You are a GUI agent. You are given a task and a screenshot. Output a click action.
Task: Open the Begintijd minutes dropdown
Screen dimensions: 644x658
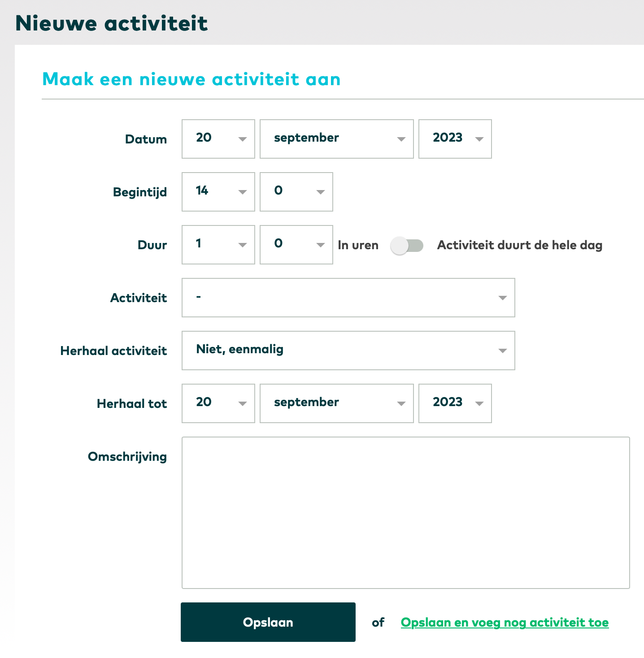pyautogui.click(x=296, y=192)
